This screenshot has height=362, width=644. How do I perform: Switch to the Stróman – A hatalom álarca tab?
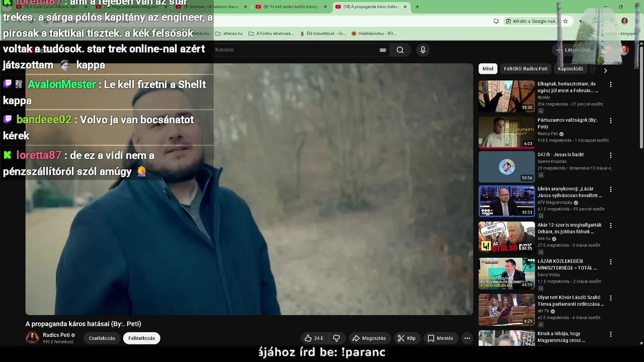[x=210, y=7]
